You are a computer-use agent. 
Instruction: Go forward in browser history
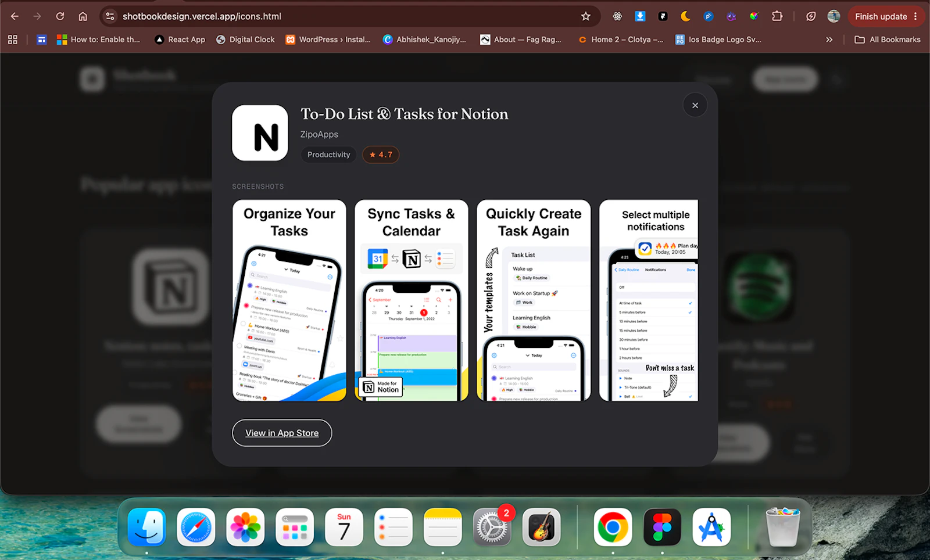pyautogui.click(x=37, y=16)
